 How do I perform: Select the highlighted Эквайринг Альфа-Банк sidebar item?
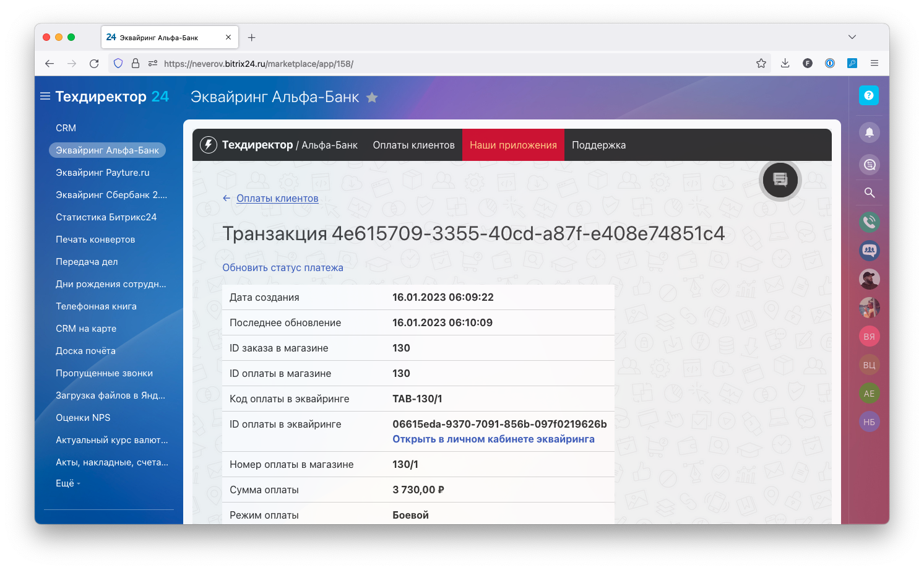[107, 150]
